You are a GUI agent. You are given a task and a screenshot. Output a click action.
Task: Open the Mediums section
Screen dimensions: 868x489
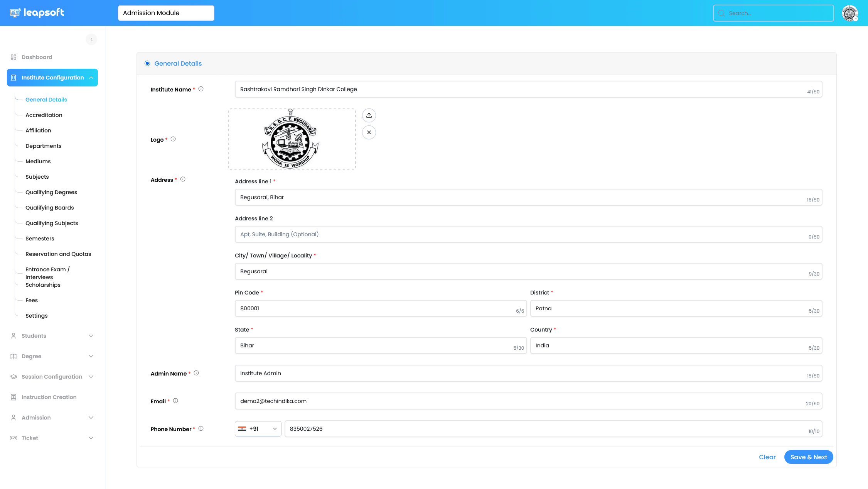coord(38,161)
